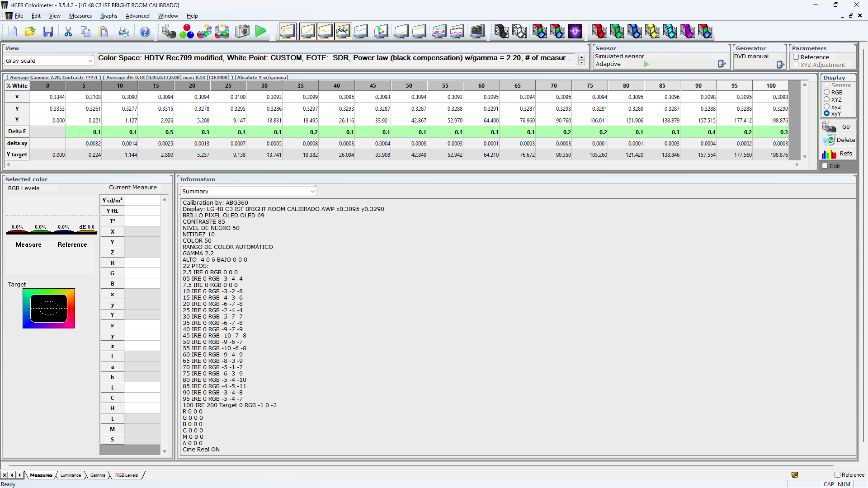Open the Window menu
Image resolution: width=868 pixels, height=488 pixels.
point(168,16)
